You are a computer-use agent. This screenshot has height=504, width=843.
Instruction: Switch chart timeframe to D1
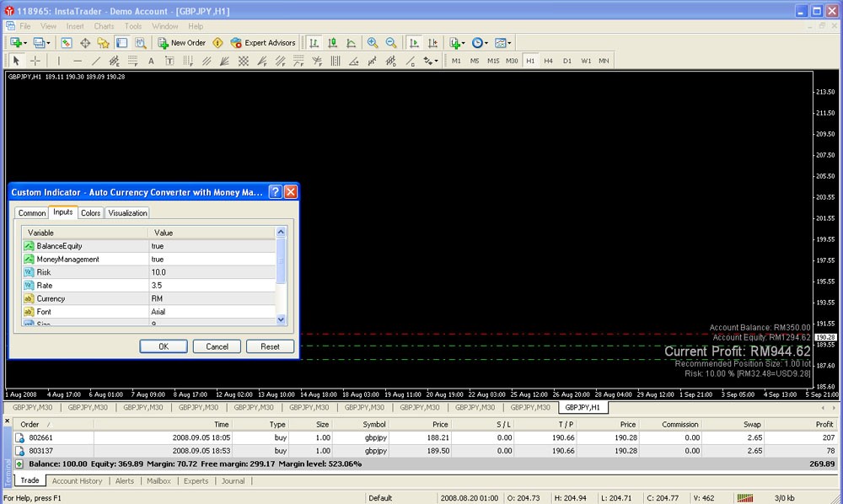pyautogui.click(x=567, y=61)
